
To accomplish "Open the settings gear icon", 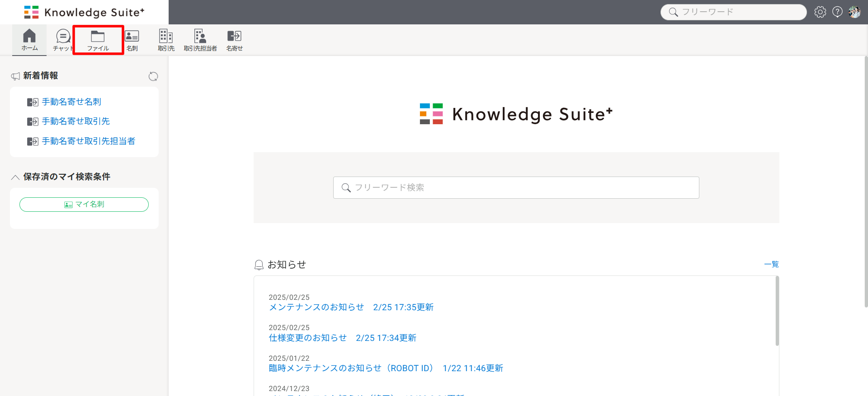I will click(820, 12).
